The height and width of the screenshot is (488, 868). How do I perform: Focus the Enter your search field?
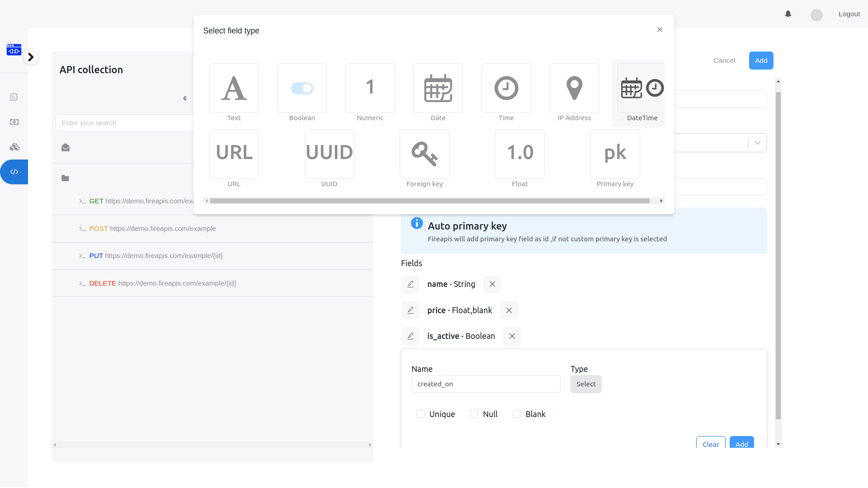click(124, 123)
